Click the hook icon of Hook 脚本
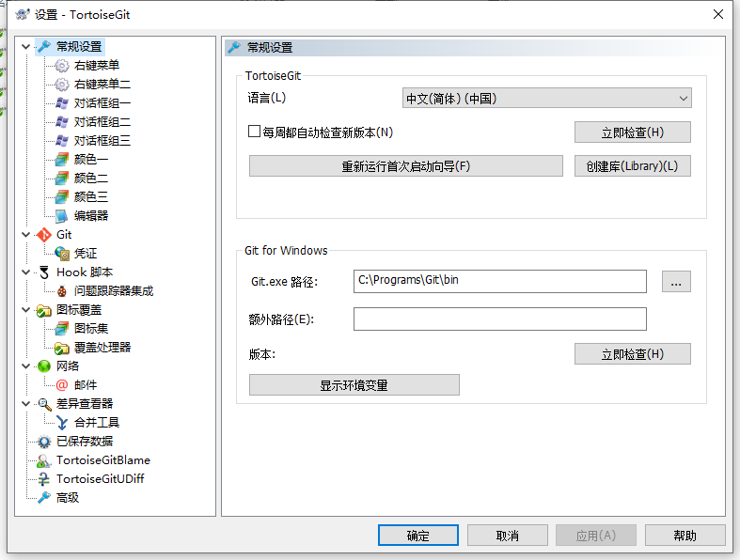This screenshot has width=740, height=560. (x=44, y=272)
